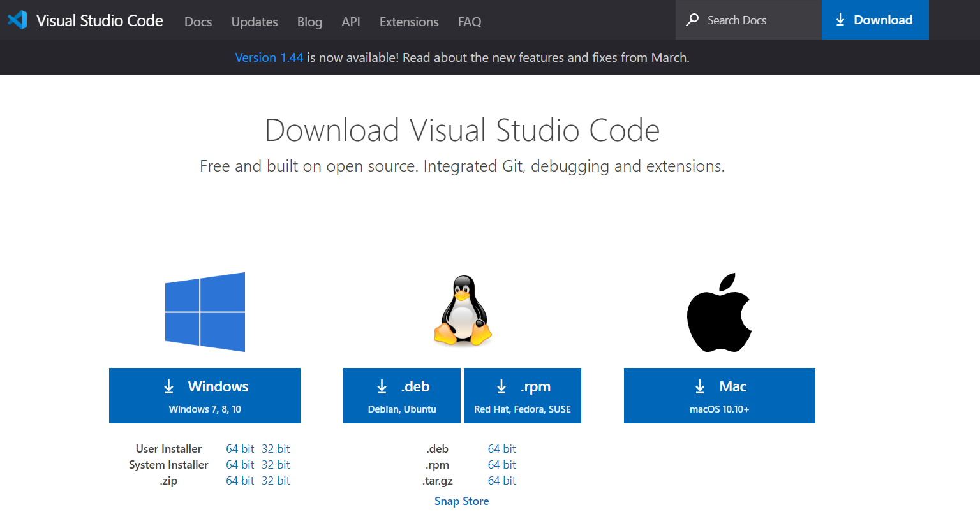Viewport: 980px width, 512px height.
Task: Click the Visual Studio Code logo icon
Action: (17, 20)
